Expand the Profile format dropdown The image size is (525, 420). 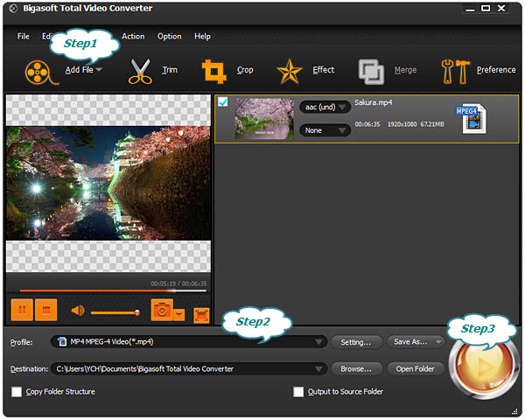pos(319,342)
